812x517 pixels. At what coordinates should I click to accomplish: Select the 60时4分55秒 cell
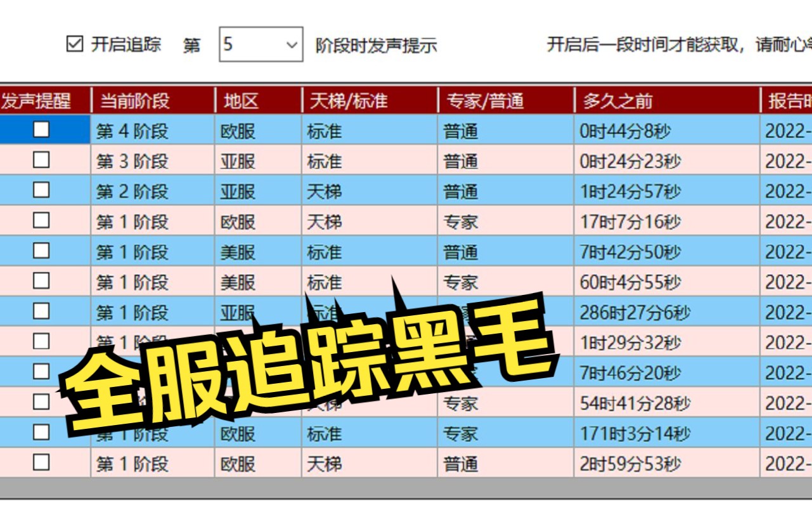[x=667, y=282]
